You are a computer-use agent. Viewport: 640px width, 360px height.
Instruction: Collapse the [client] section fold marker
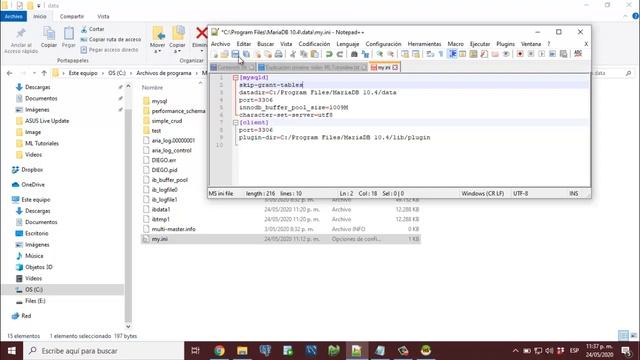[x=236, y=122]
